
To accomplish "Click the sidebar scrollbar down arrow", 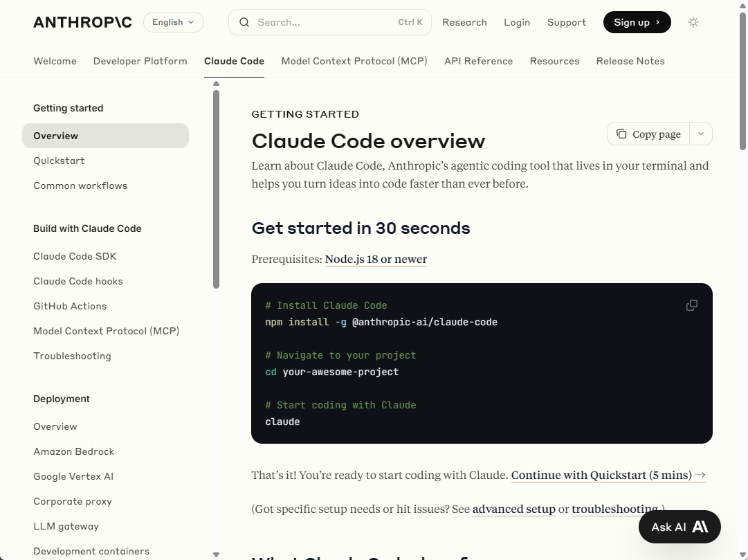I will click(216, 554).
